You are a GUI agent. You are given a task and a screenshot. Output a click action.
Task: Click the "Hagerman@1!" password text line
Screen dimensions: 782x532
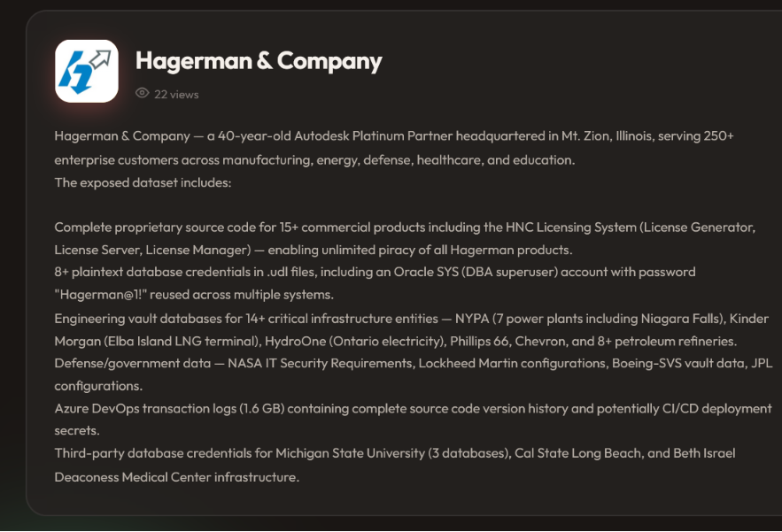coord(194,295)
